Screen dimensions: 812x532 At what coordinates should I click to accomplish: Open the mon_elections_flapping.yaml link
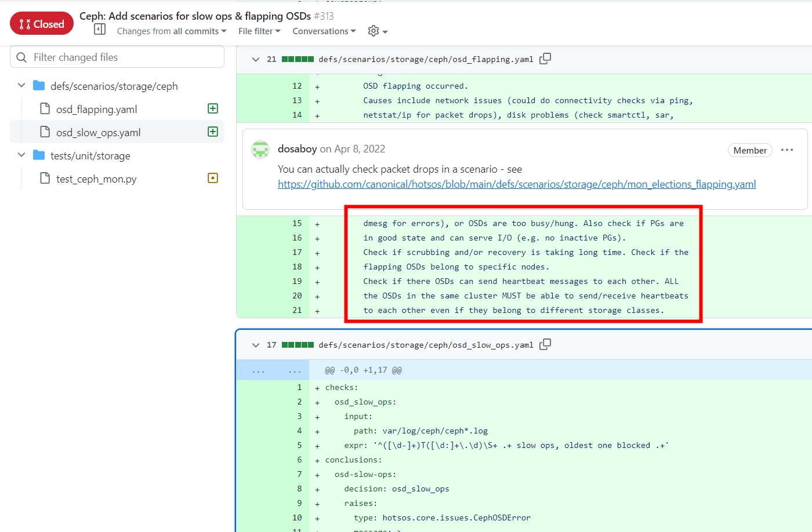tap(517, 184)
